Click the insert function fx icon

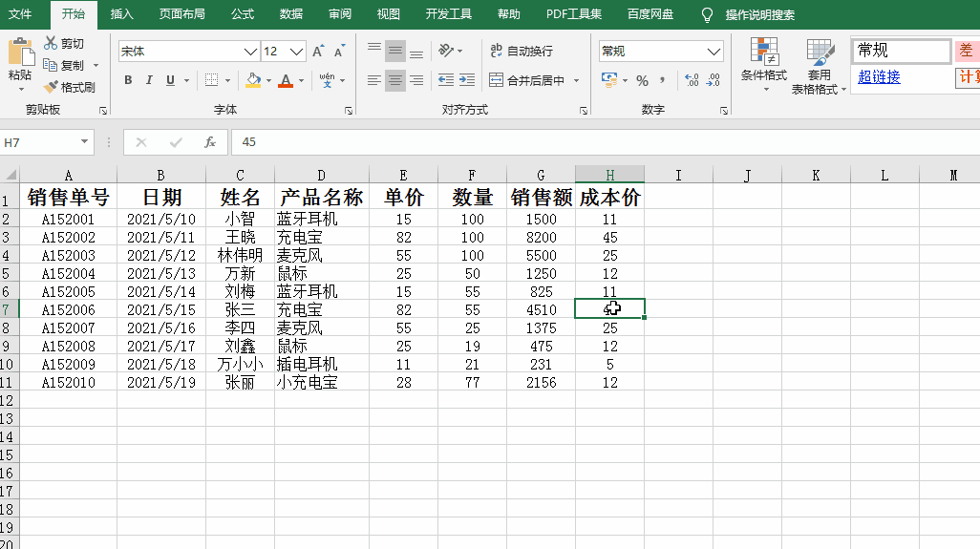210,142
